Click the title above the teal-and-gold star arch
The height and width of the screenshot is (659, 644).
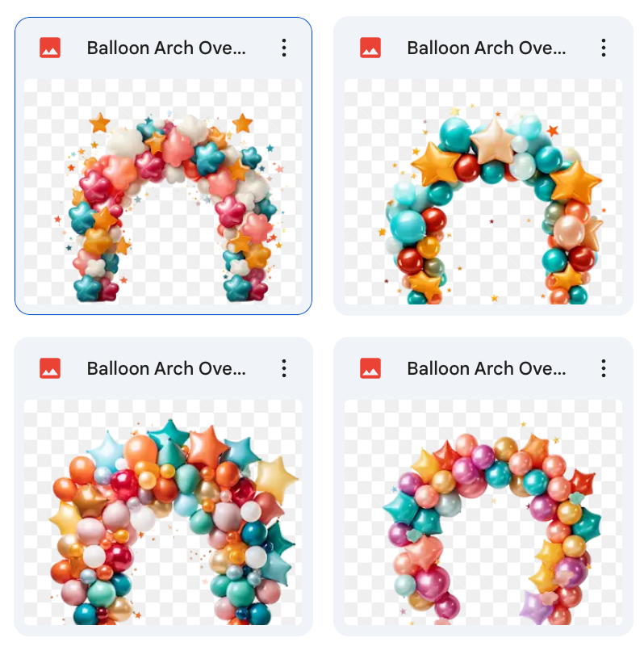487,48
